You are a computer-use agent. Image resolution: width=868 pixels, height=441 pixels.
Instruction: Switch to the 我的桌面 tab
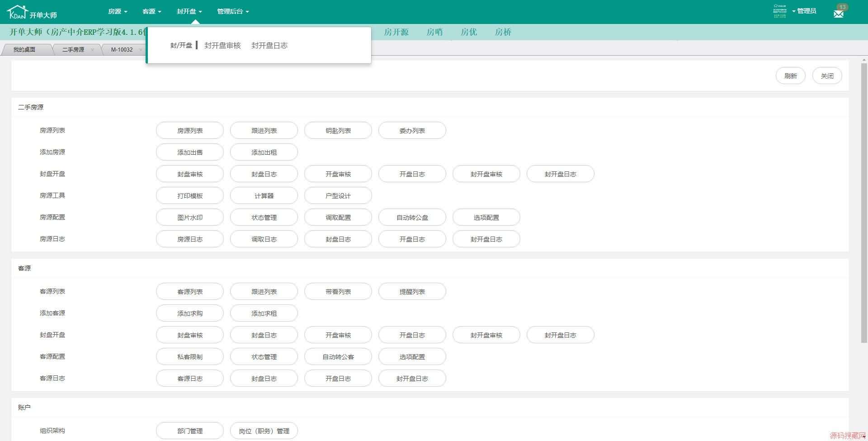24,50
